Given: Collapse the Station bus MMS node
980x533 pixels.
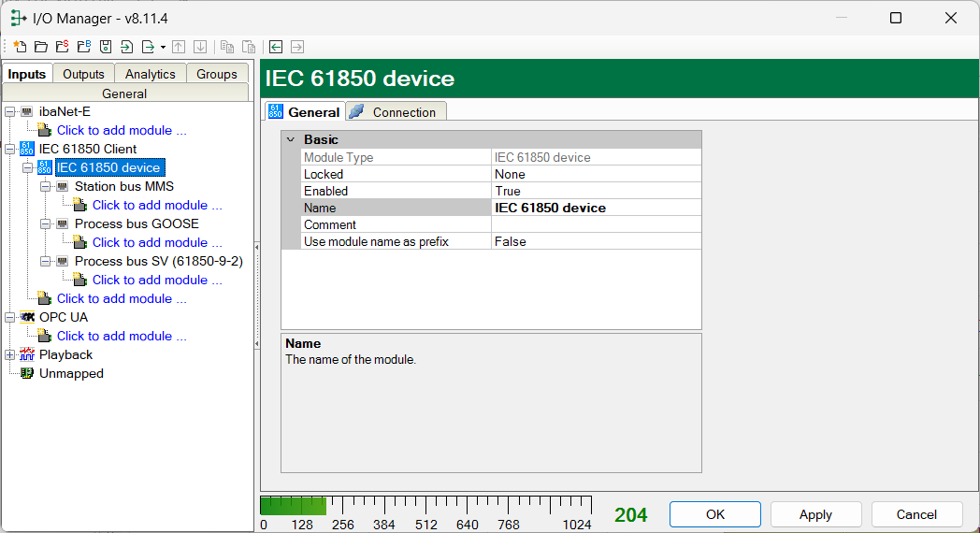Looking at the screenshot, I should [45, 187].
